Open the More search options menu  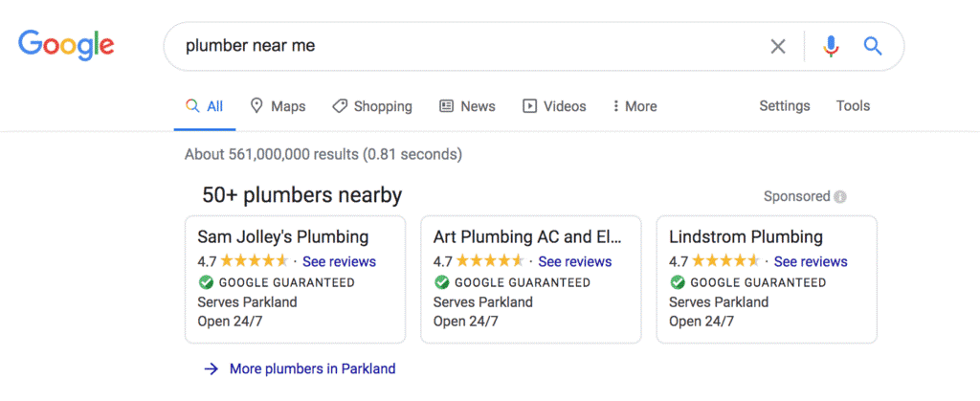click(635, 106)
